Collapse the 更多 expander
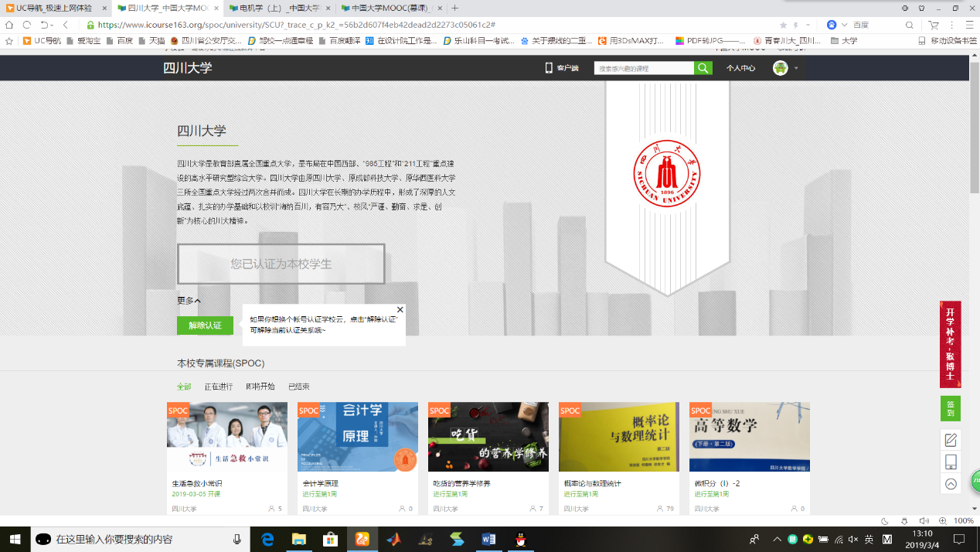 [189, 301]
